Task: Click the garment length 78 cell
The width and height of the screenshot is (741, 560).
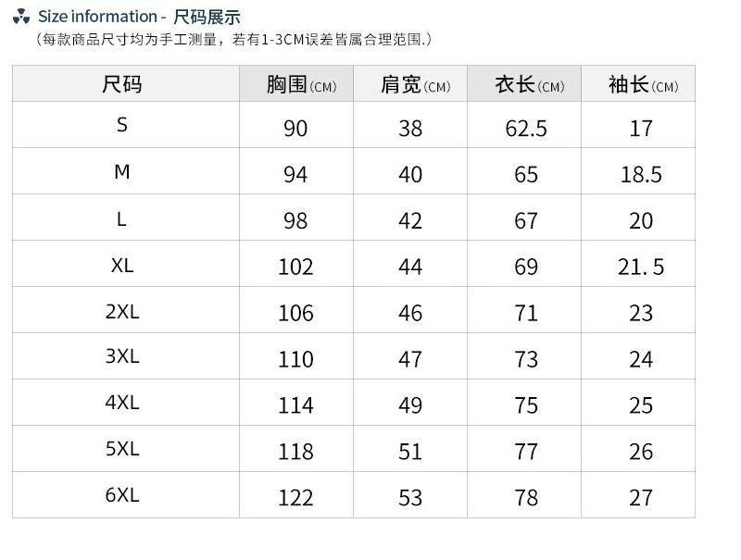Action: tap(524, 495)
